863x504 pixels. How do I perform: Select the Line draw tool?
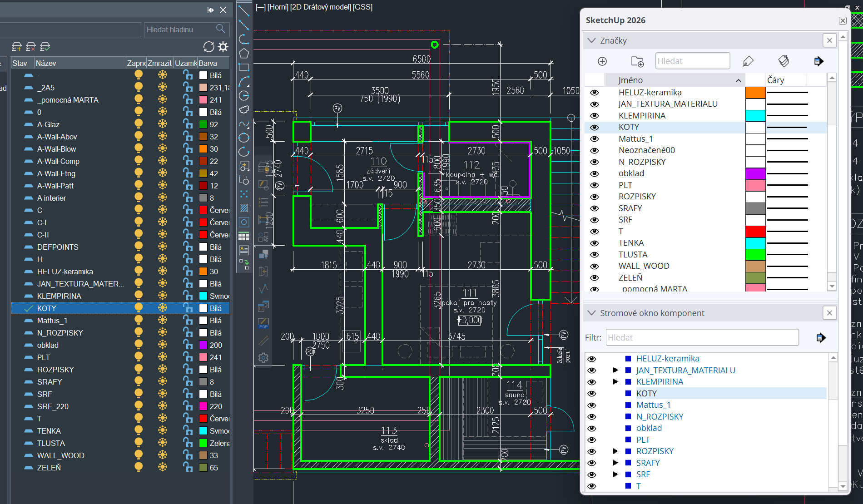[244, 10]
